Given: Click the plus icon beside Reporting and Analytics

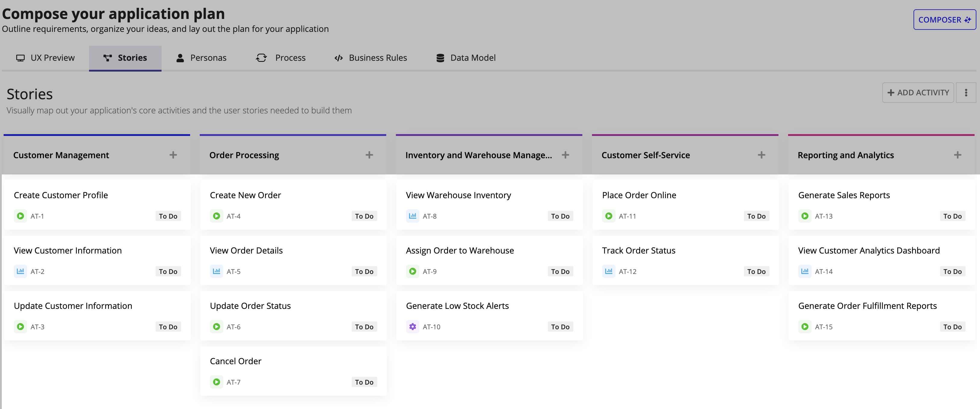Looking at the screenshot, I should click(x=957, y=155).
